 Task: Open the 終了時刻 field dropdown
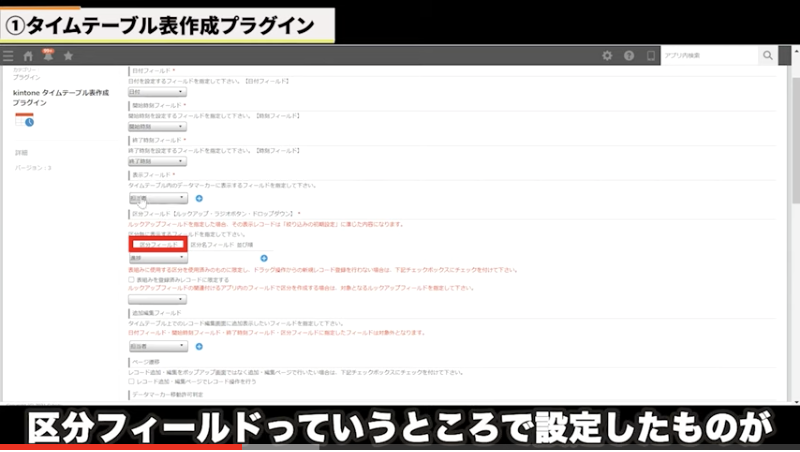[x=157, y=161]
